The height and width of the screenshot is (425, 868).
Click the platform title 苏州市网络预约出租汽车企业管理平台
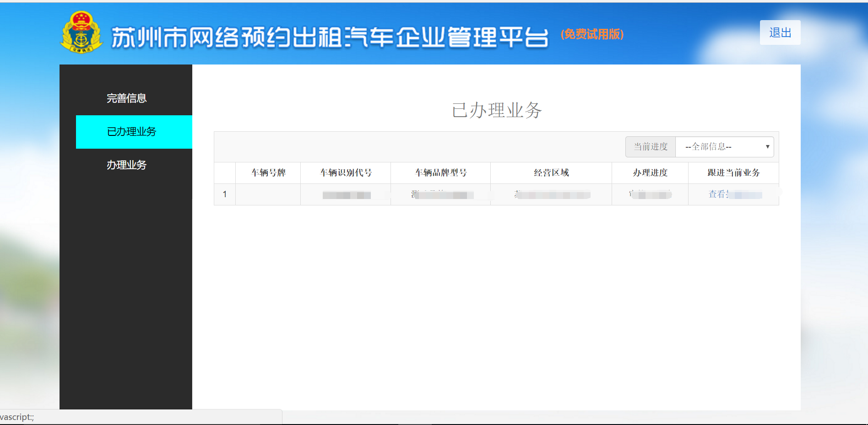pos(330,37)
